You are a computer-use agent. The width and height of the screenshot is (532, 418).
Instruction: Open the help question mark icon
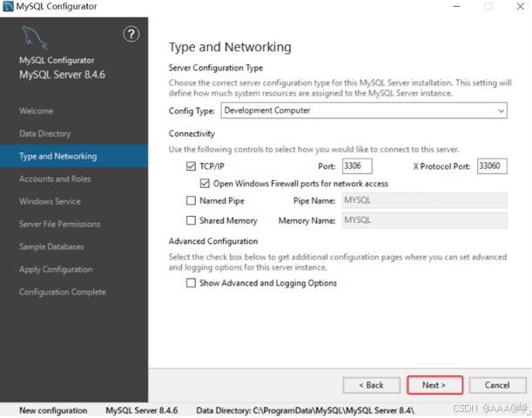[x=131, y=34]
